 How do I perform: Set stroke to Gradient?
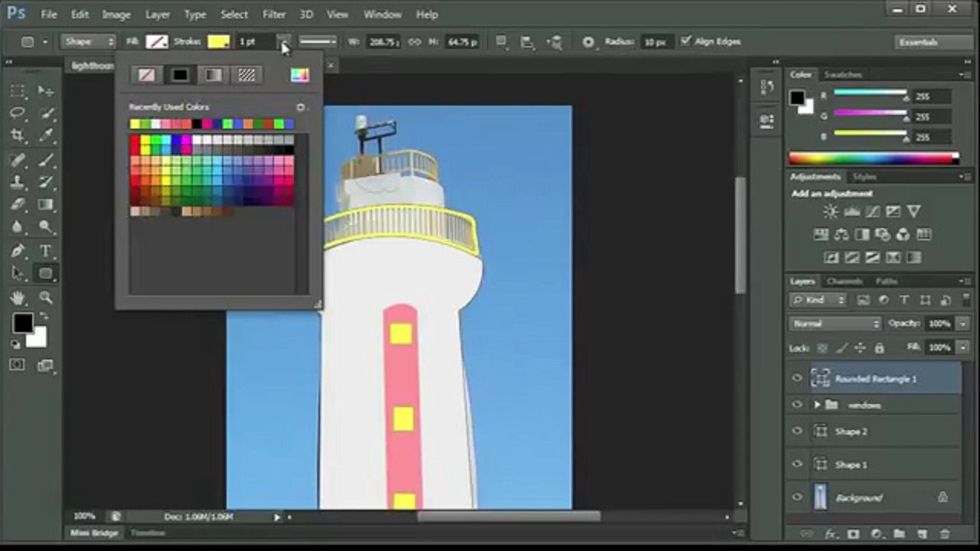(213, 74)
